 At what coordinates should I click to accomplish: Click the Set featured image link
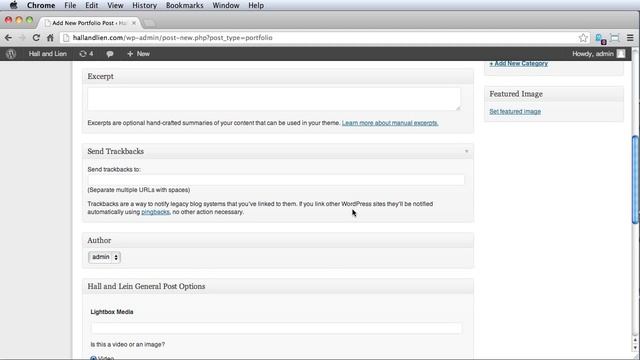pos(515,111)
